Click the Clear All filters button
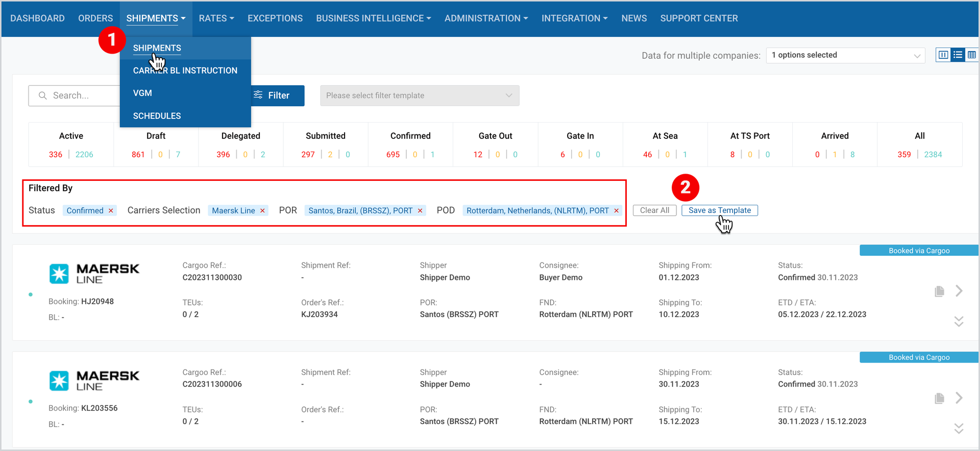 (x=654, y=210)
